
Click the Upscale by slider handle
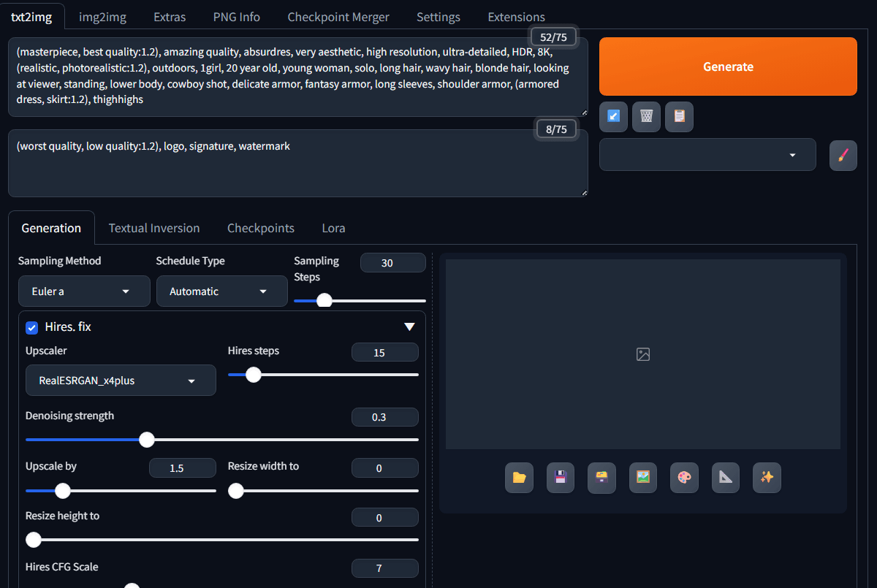click(x=63, y=491)
